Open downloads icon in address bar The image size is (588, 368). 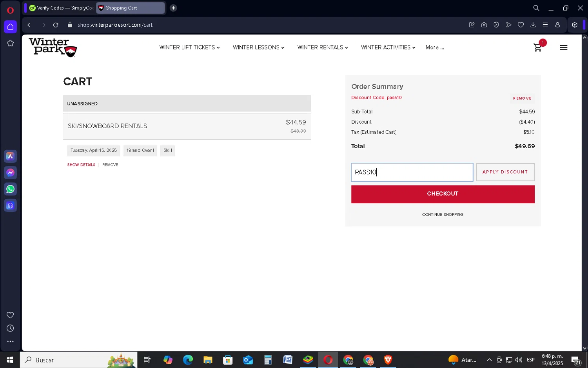tap(533, 25)
